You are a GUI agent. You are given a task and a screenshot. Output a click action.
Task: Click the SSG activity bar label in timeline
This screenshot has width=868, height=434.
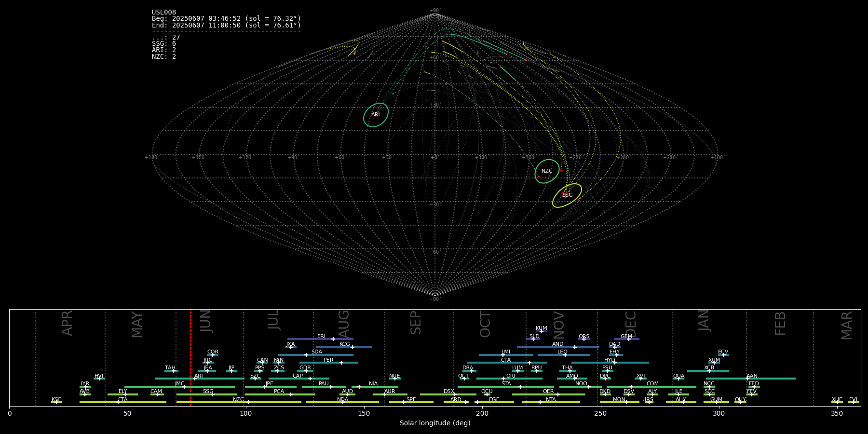208,392
